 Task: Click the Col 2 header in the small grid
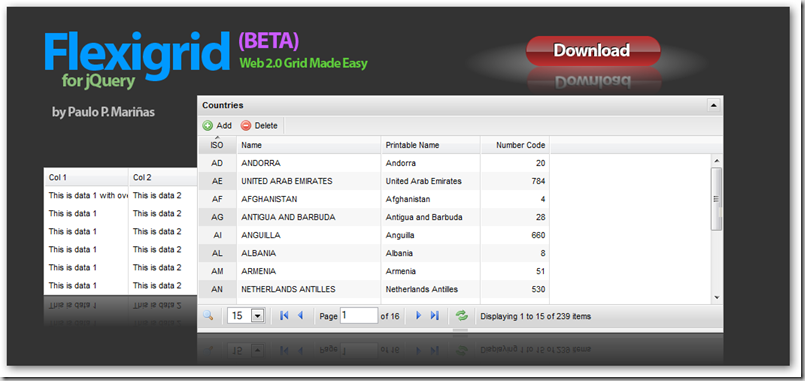pyautogui.click(x=163, y=178)
